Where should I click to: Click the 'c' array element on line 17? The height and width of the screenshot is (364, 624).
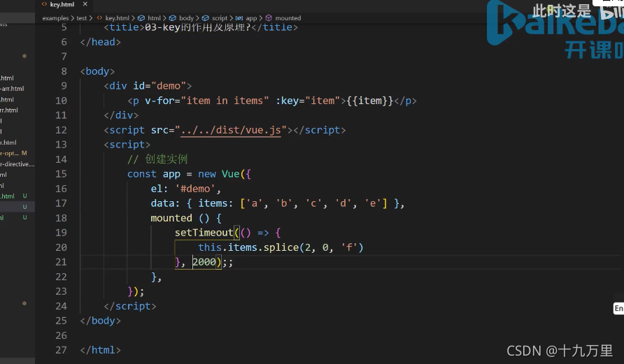[313, 203]
